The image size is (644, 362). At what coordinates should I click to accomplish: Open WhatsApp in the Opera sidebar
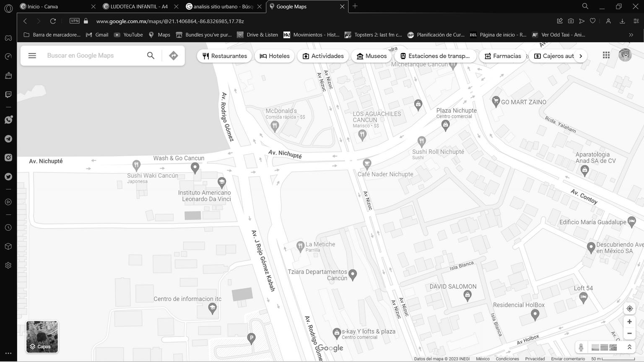[8, 120]
